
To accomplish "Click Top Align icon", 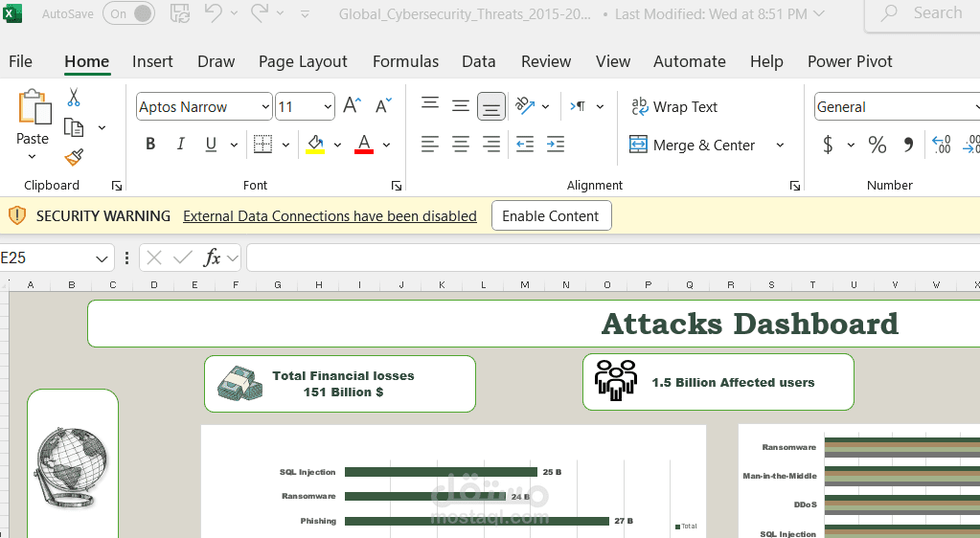I will (430, 103).
